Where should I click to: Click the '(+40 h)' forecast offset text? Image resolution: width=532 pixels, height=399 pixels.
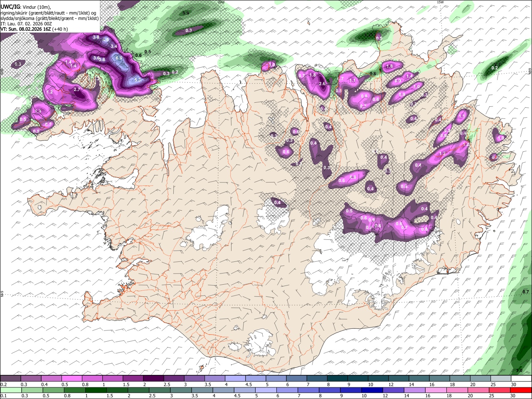[x=60, y=29]
